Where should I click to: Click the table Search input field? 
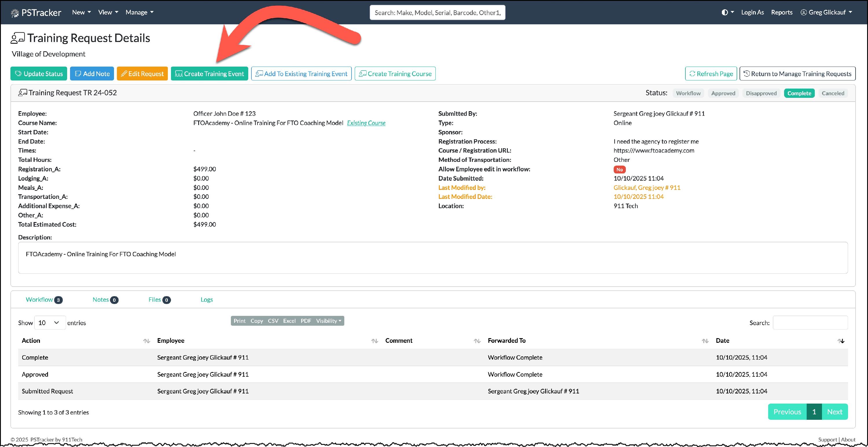[810, 323]
